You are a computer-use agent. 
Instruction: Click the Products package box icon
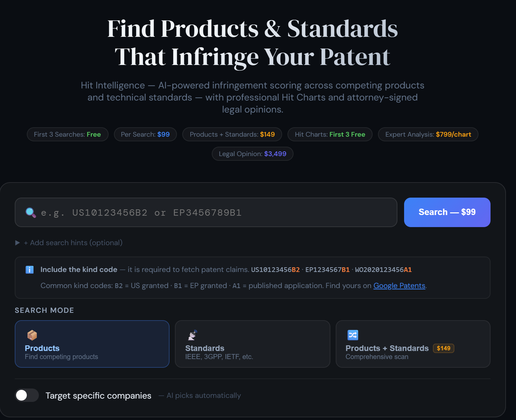32,335
